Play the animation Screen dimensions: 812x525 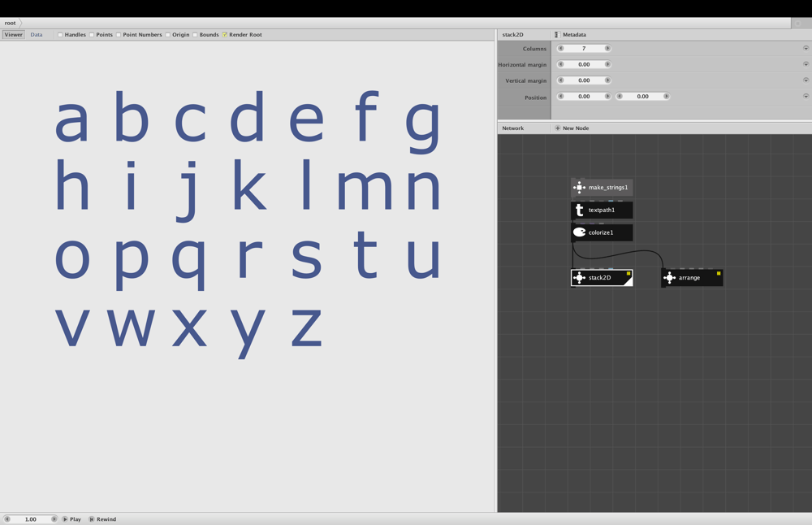[x=72, y=518]
